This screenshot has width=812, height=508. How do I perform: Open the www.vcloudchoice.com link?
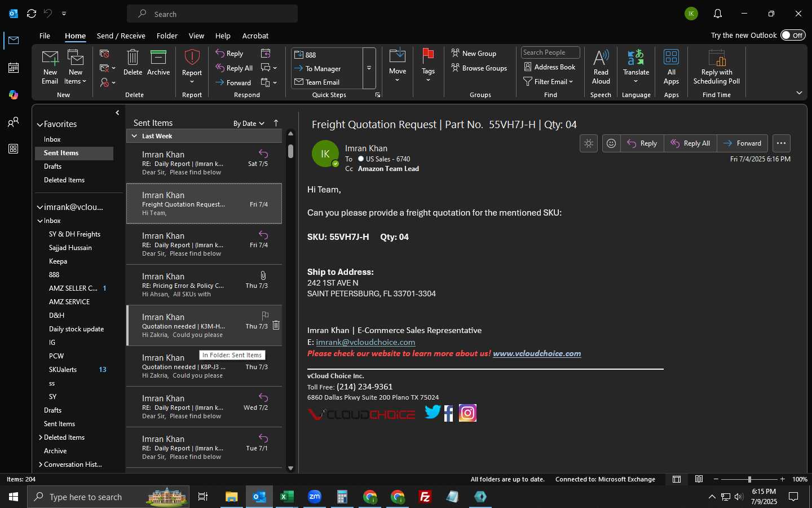[537, 353]
